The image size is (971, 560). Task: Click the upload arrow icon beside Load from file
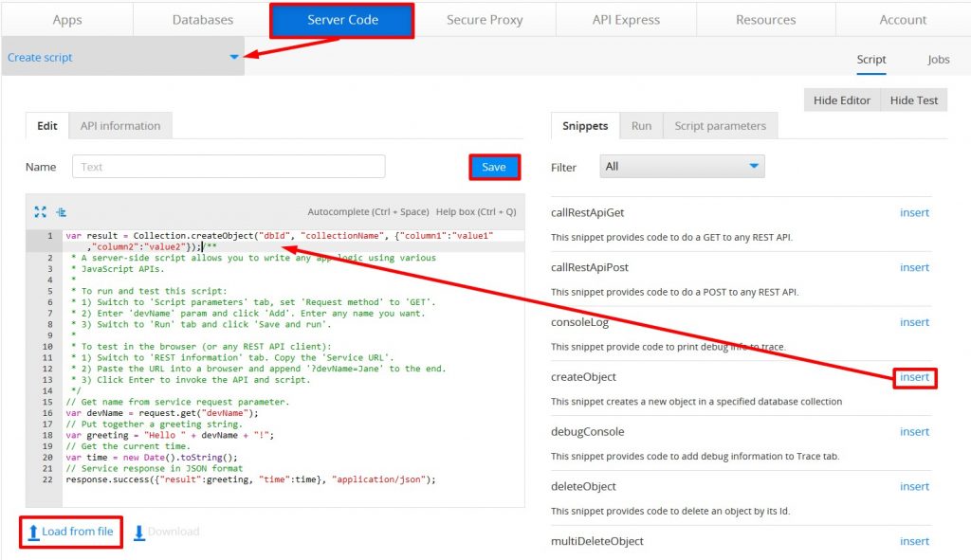pyautogui.click(x=33, y=533)
